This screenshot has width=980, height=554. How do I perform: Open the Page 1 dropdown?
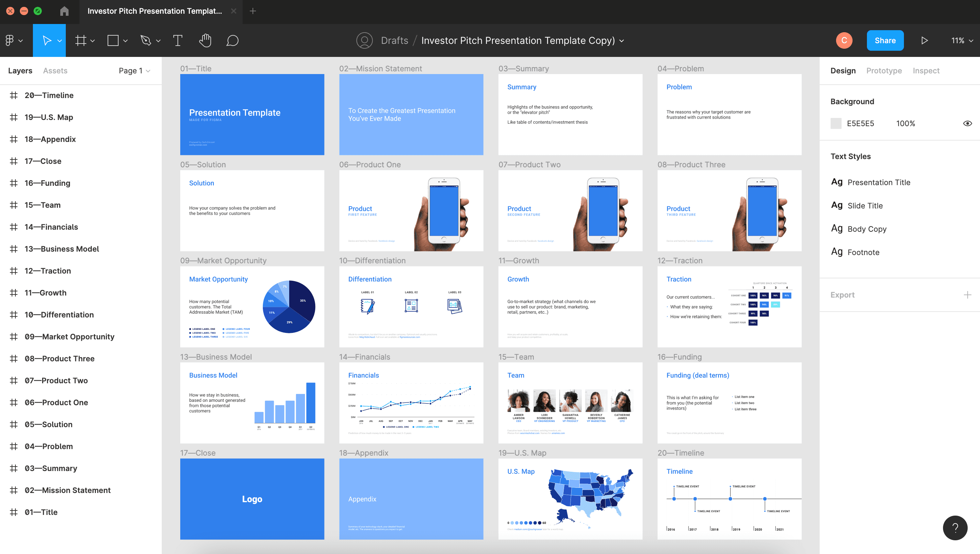[x=134, y=71]
